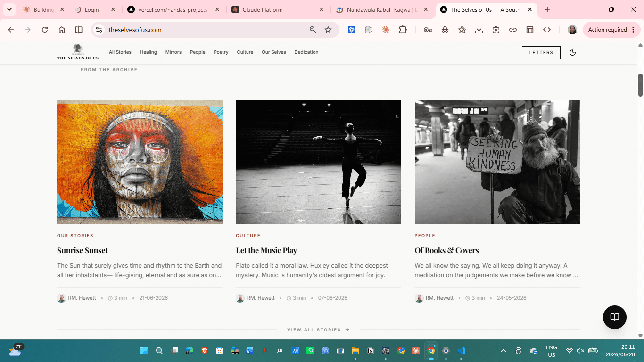Click The Selves of Us logo
This screenshot has width=644, height=362.
pyautogui.click(x=78, y=52)
